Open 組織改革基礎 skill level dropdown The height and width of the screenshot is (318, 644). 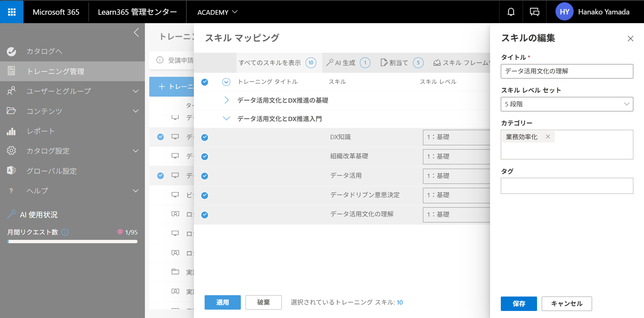pyautogui.click(x=457, y=157)
